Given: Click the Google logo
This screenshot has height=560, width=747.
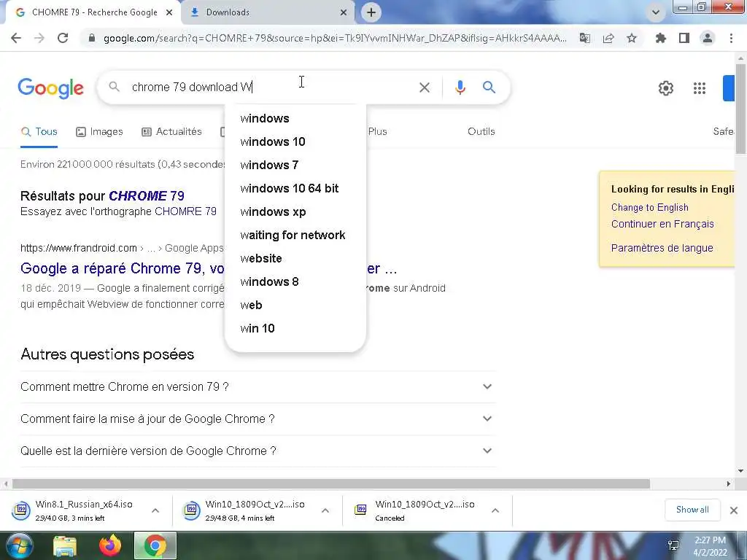Looking at the screenshot, I should 50,88.
